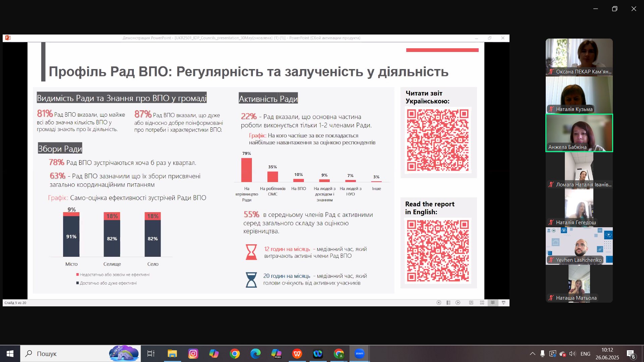Open Task View button on taskbar
The width and height of the screenshot is (644, 362).
click(151, 354)
